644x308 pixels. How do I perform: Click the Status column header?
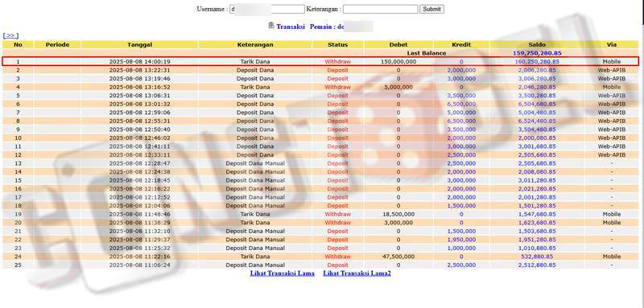337,44
